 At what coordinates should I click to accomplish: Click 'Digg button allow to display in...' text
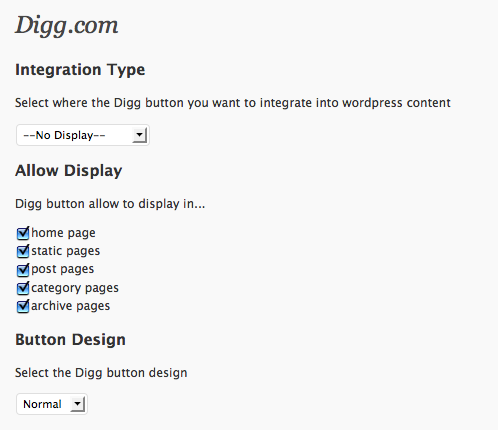click(x=110, y=204)
